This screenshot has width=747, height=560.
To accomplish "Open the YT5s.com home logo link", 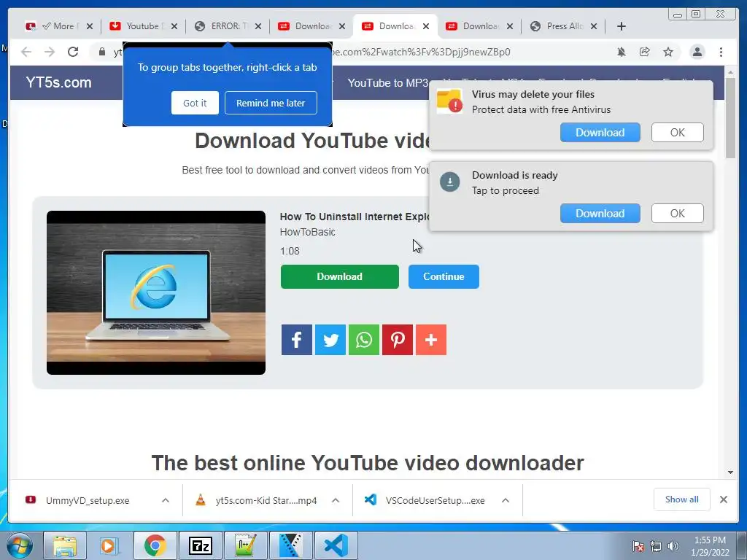I will coord(58,82).
